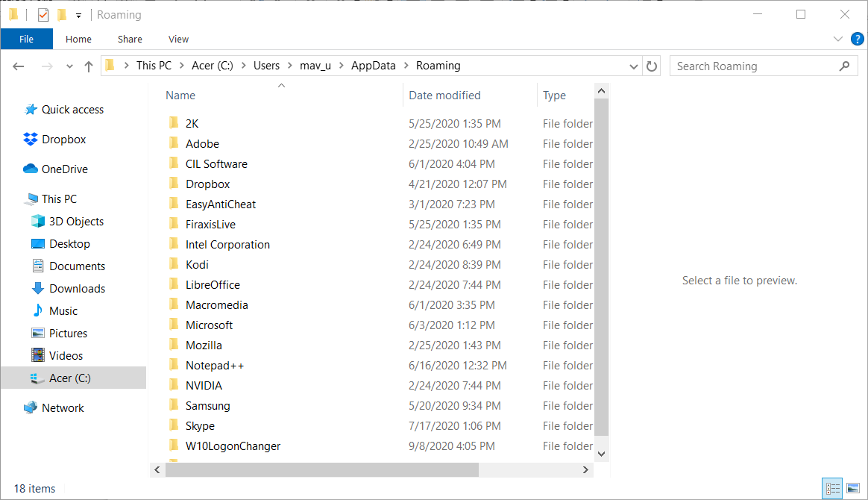Click Users in the address breadcrumb
The height and width of the screenshot is (500, 868).
[x=266, y=66]
